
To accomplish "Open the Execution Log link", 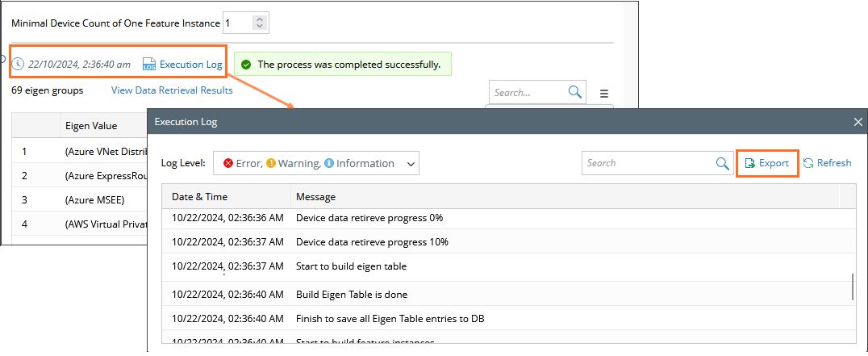I will click(x=190, y=64).
